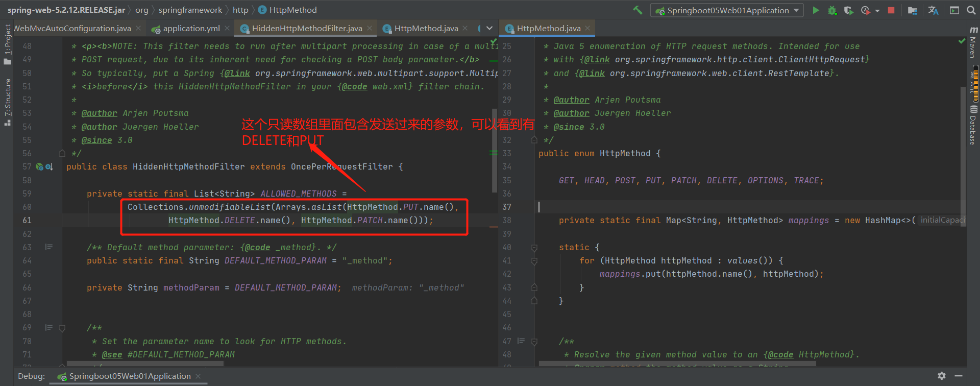Click OncePerRequestFilter class name on line 57
Viewport: 980px width, 386px height.
point(342,166)
